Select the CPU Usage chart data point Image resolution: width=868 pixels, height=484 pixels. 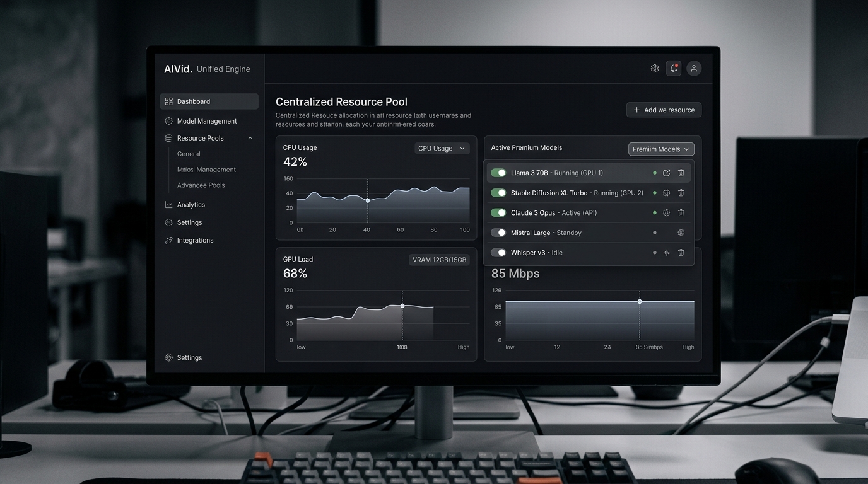coord(368,200)
